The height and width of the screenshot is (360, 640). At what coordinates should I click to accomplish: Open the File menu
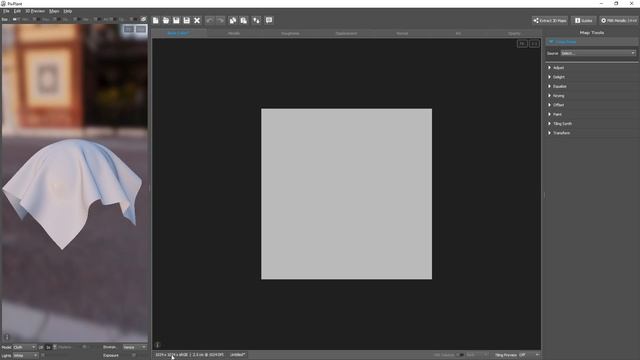pyautogui.click(x=6, y=11)
